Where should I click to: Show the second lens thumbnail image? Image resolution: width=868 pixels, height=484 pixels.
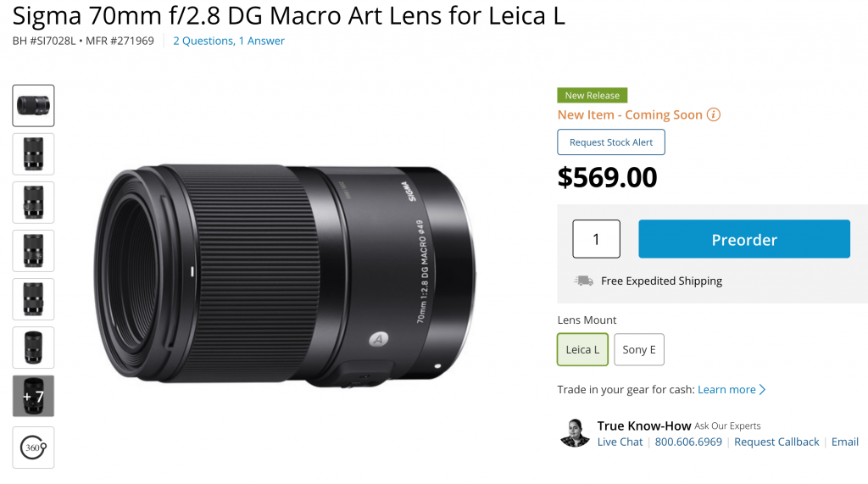point(34,154)
